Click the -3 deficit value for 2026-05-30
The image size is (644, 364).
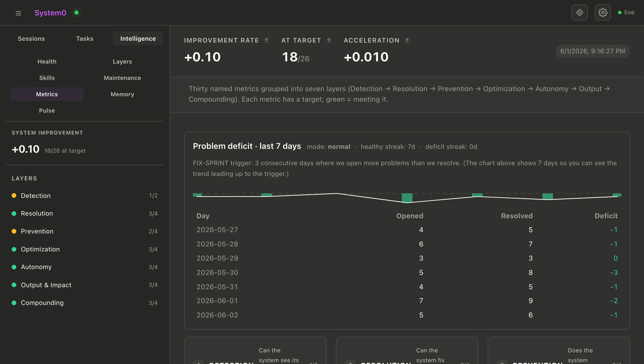coord(614,272)
